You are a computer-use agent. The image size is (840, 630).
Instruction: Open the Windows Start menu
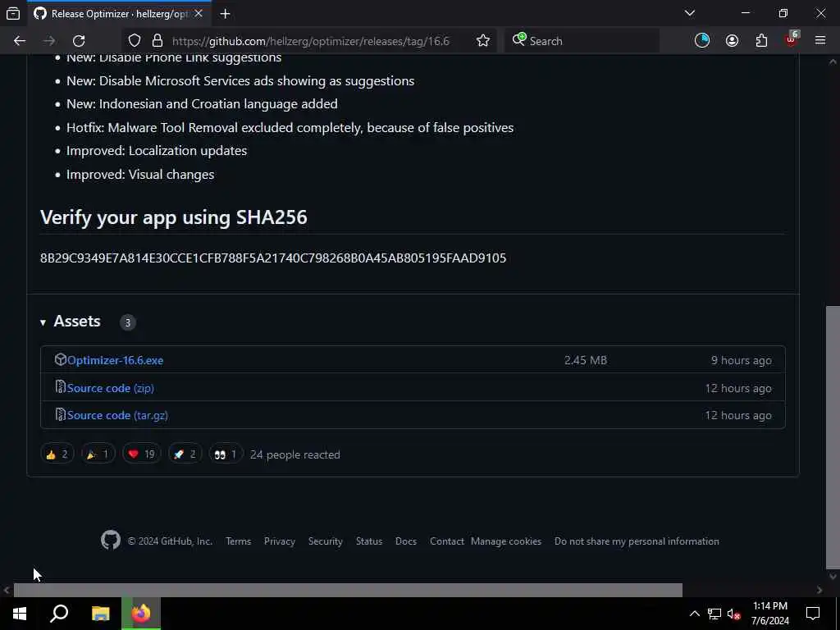(20, 614)
